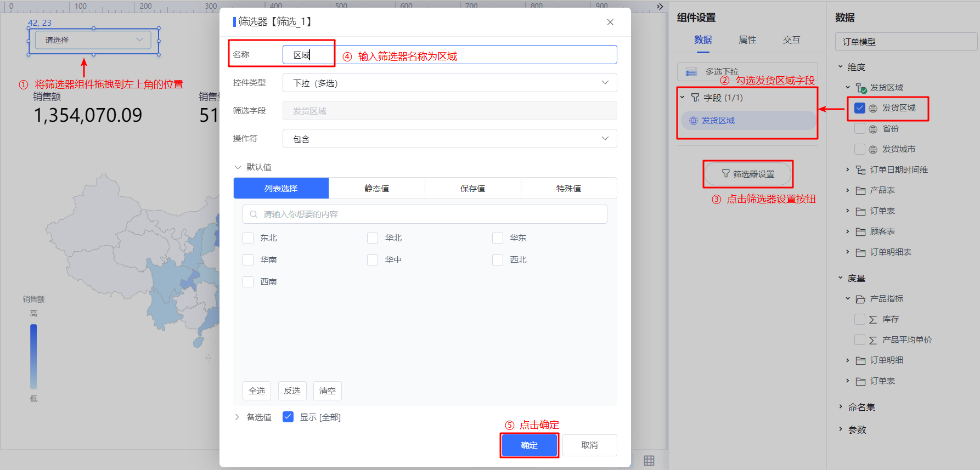
Task: Click the grid table icon at bottom
Action: click(649, 461)
